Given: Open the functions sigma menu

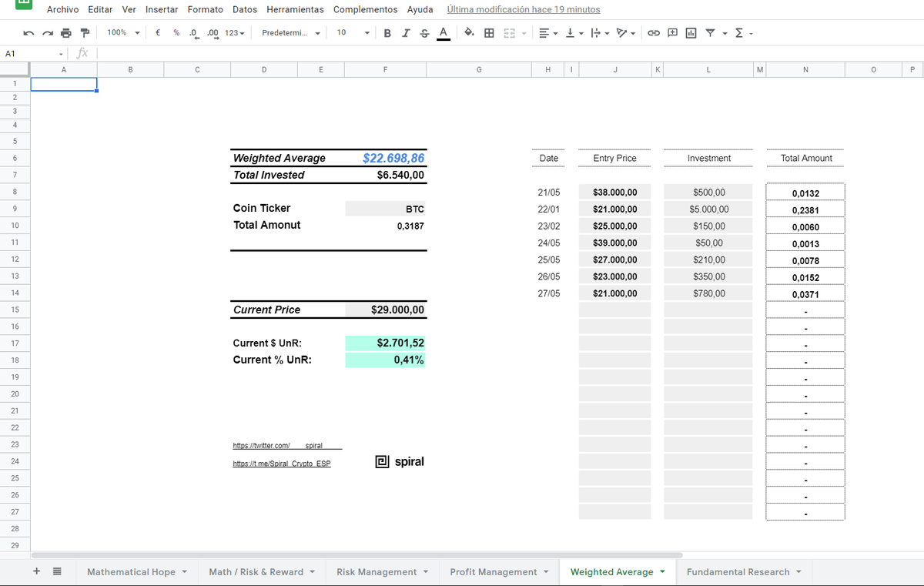Looking at the screenshot, I should coord(743,33).
